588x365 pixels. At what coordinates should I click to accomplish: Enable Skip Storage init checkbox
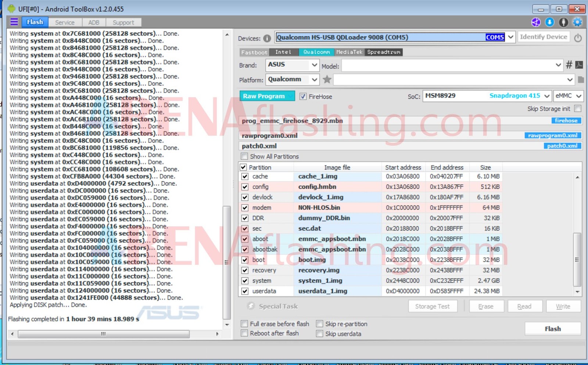[578, 109]
